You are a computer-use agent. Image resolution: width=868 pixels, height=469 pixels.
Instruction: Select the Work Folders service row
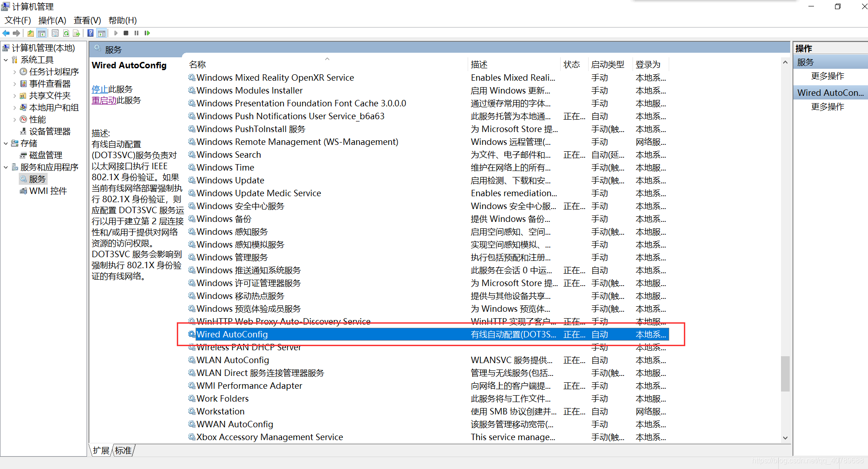tap(428, 398)
